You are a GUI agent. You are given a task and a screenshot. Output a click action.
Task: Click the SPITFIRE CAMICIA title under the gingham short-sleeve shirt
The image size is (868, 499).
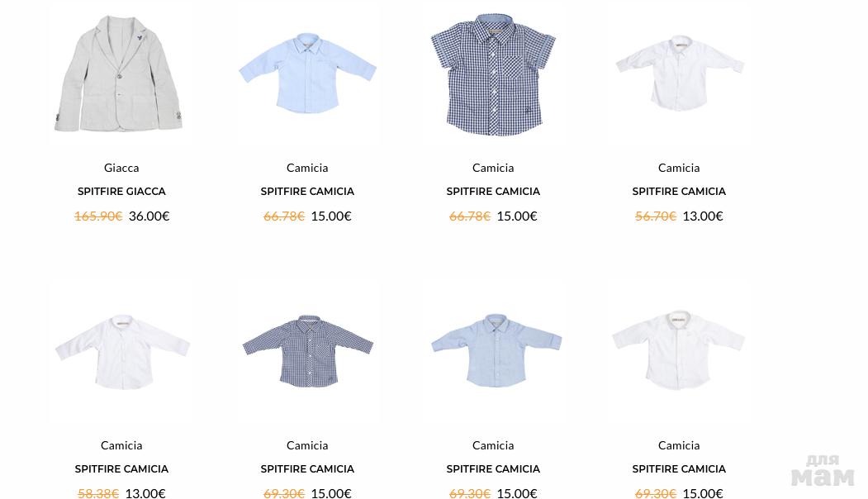pos(493,192)
